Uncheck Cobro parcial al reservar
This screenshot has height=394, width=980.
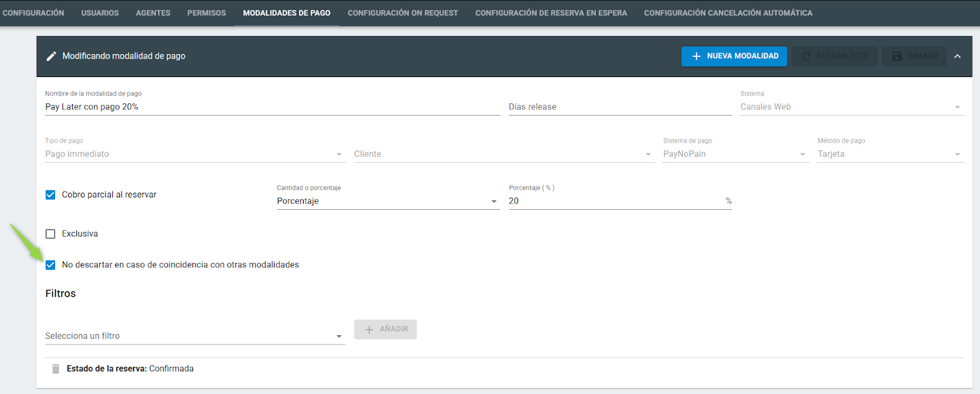pyautogui.click(x=50, y=195)
